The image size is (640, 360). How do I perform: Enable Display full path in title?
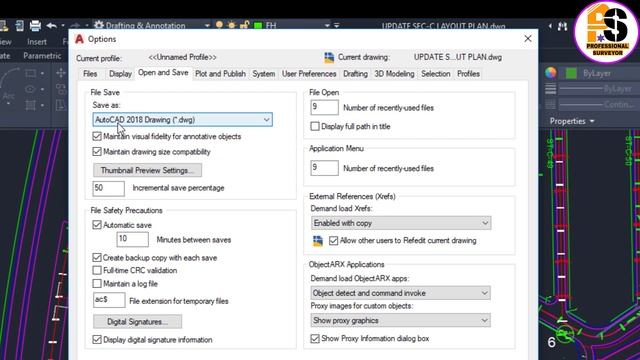(315, 127)
